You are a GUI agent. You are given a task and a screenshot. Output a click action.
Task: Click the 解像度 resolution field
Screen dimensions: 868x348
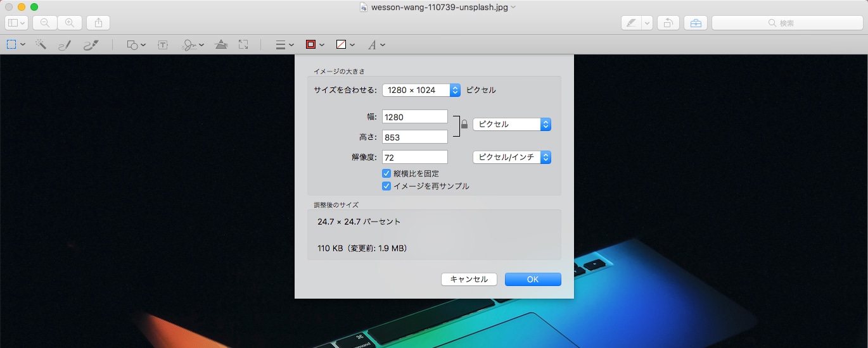[415, 157]
